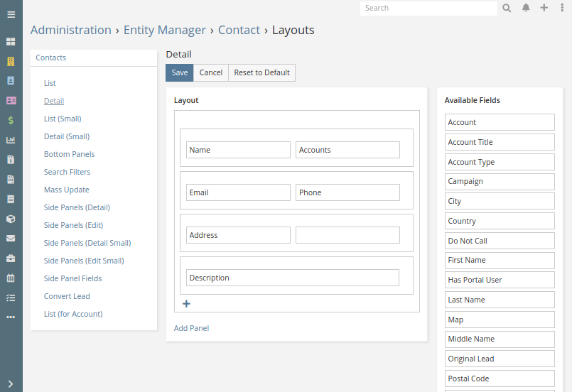Open Bottom Panels layout

point(70,154)
